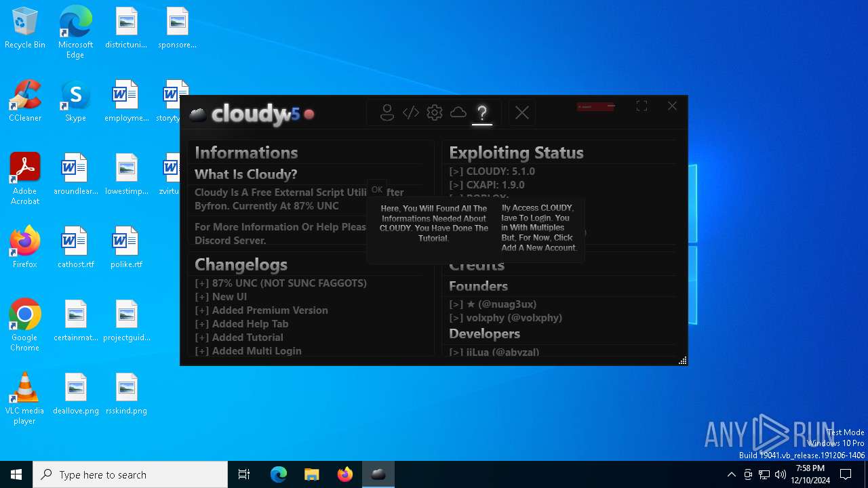Select Adobe Acrobat desktop shortcut
Viewport: 868px width, 488px height.
tap(25, 179)
